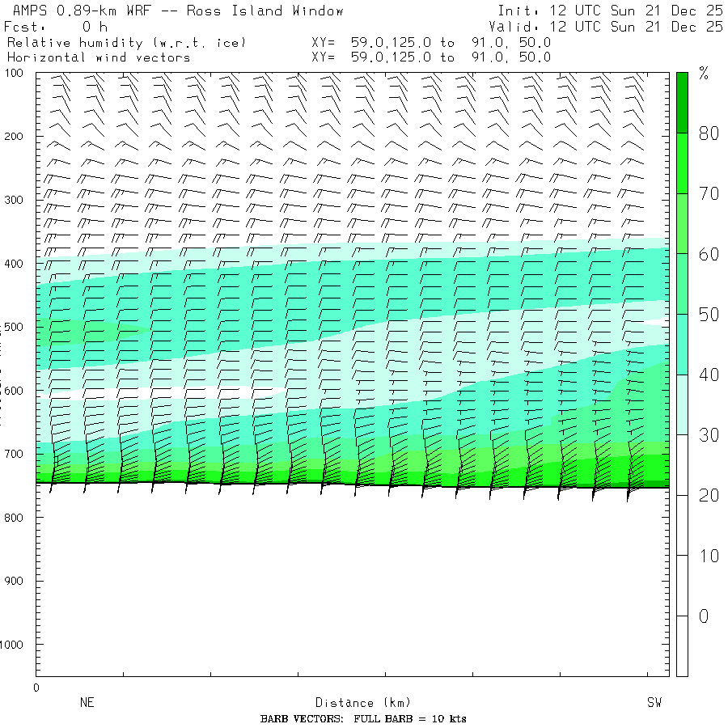
Task: Click the 'Distance (km)' axis title
Action: [x=363, y=702]
